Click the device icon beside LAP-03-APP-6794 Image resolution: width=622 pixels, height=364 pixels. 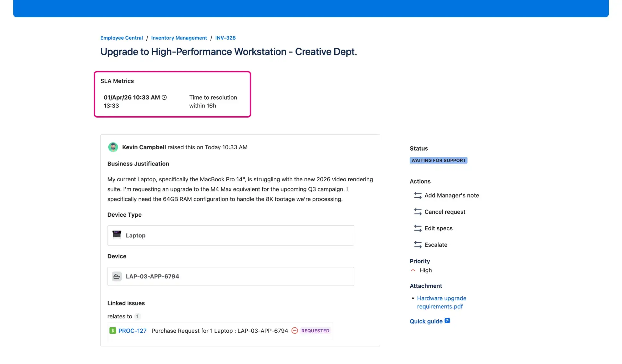click(117, 276)
